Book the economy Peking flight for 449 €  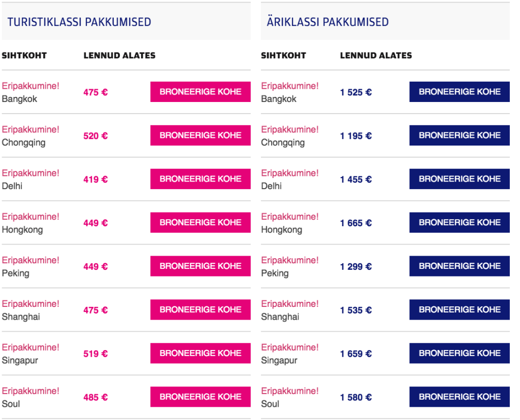click(x=200, y=266)
